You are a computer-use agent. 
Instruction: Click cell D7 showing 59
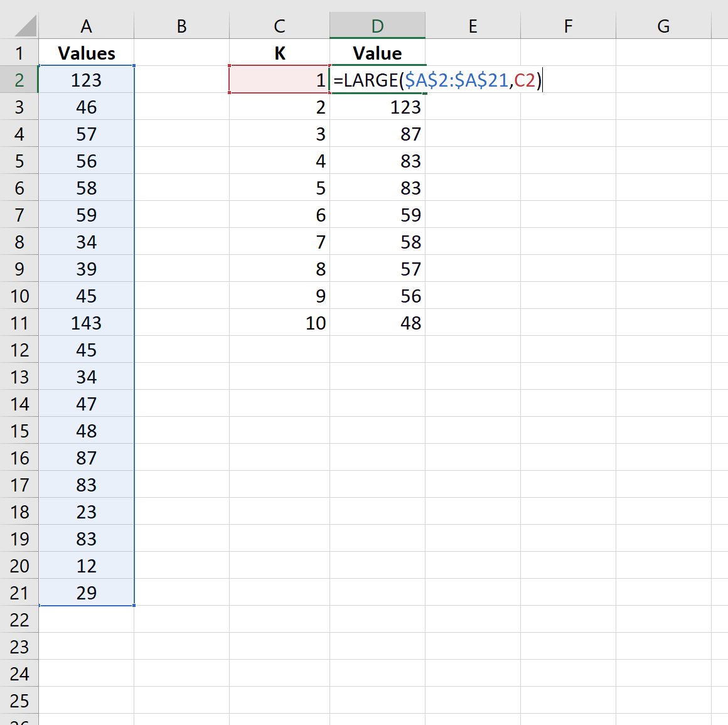[377, 214]
